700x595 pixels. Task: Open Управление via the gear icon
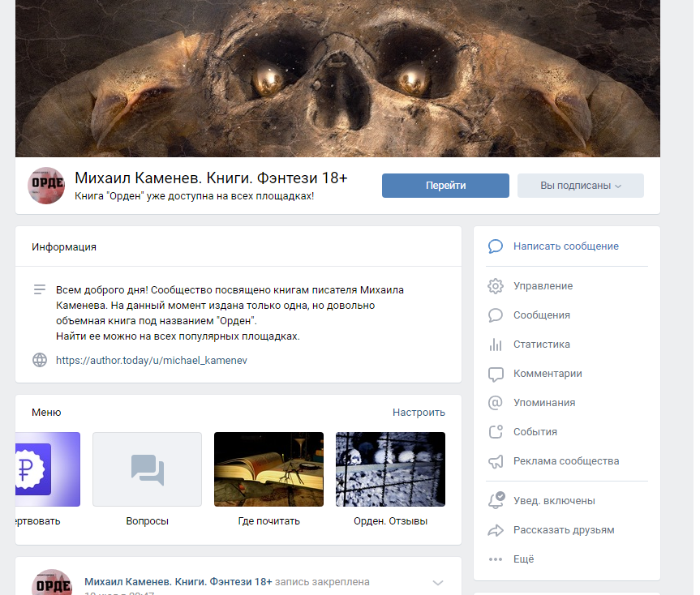click(495, 286)
